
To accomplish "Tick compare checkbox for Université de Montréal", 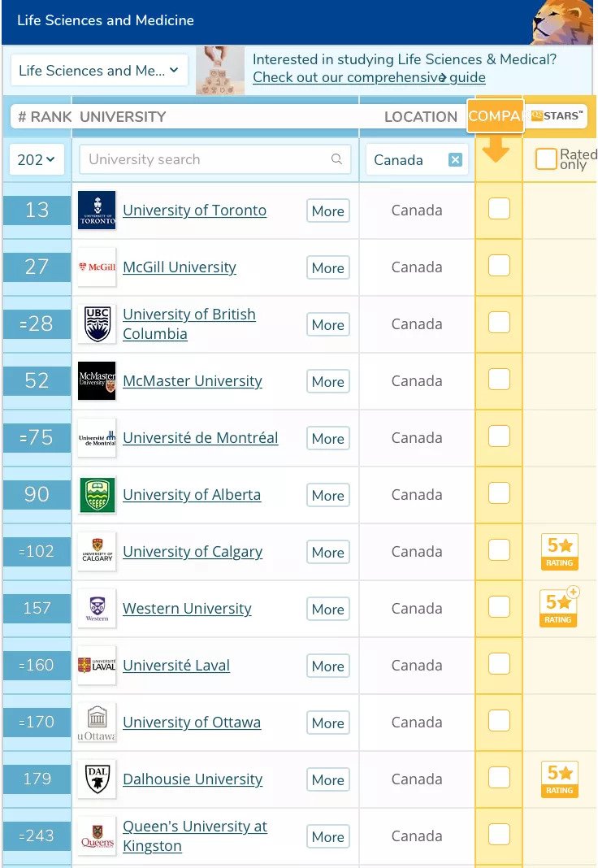I will coord(499,436).
